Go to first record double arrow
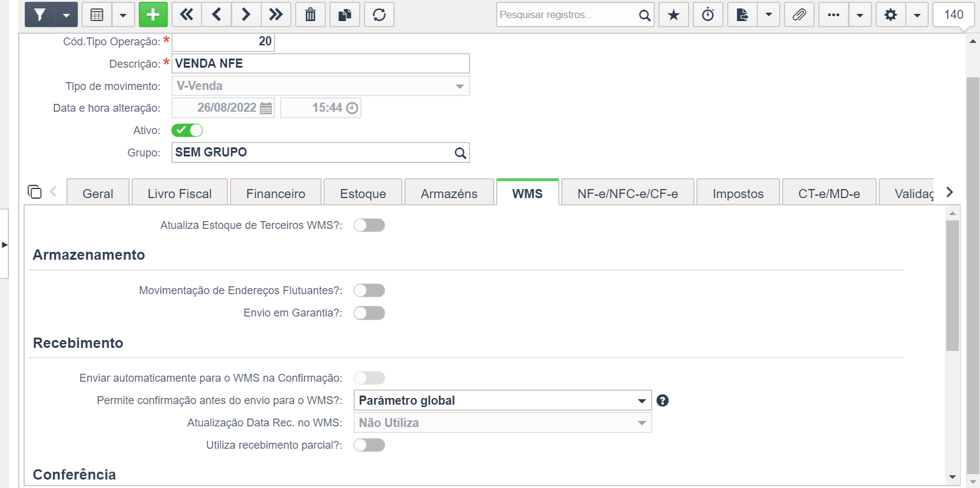Viewport: 980px width, 488px height. click(x=186, y=14)
